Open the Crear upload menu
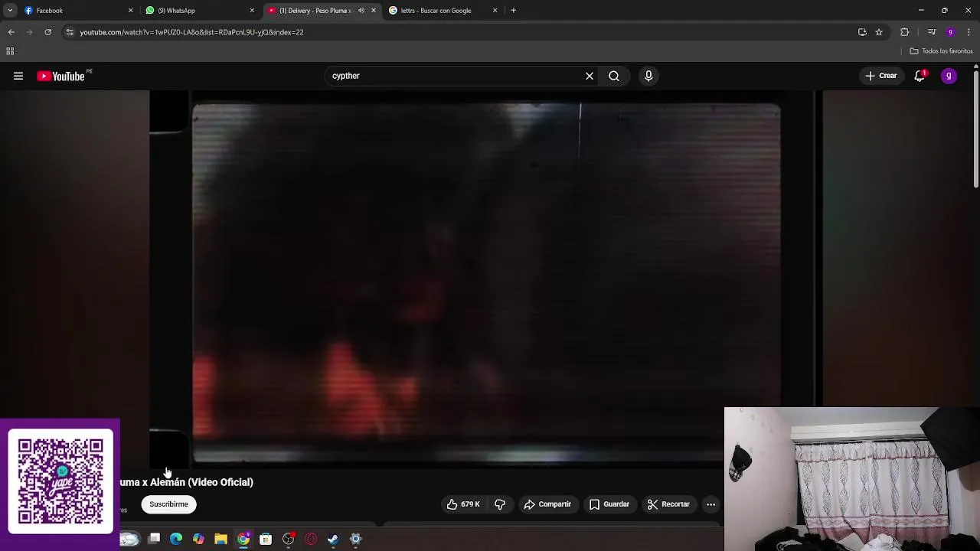The image size is (980, 551). [881, 76]
